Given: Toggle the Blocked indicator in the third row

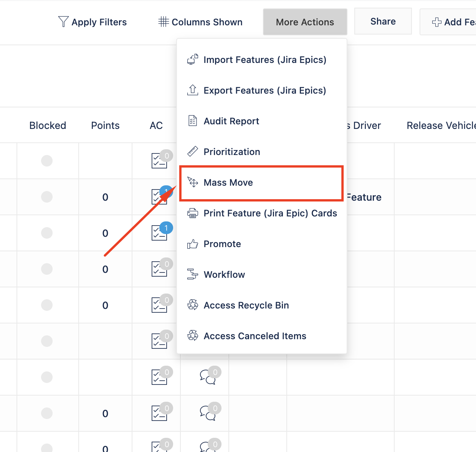Looking at the screenshot, I should [x=47, y=233].
